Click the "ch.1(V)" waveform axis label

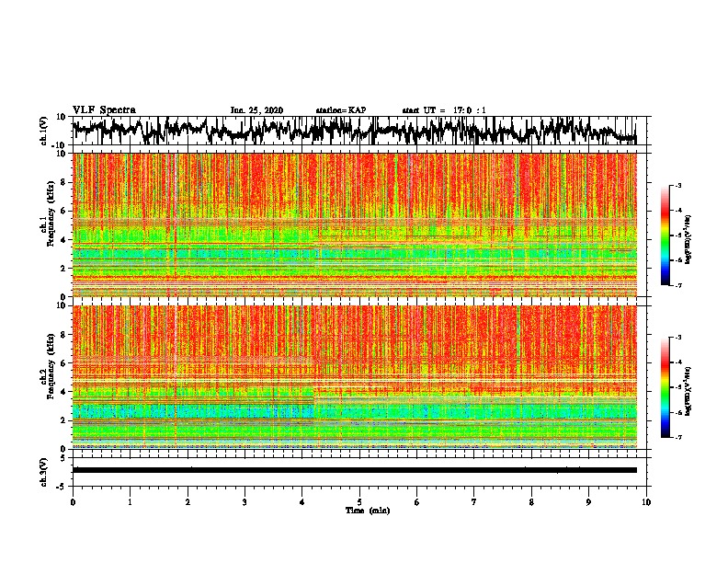(44, 131)
